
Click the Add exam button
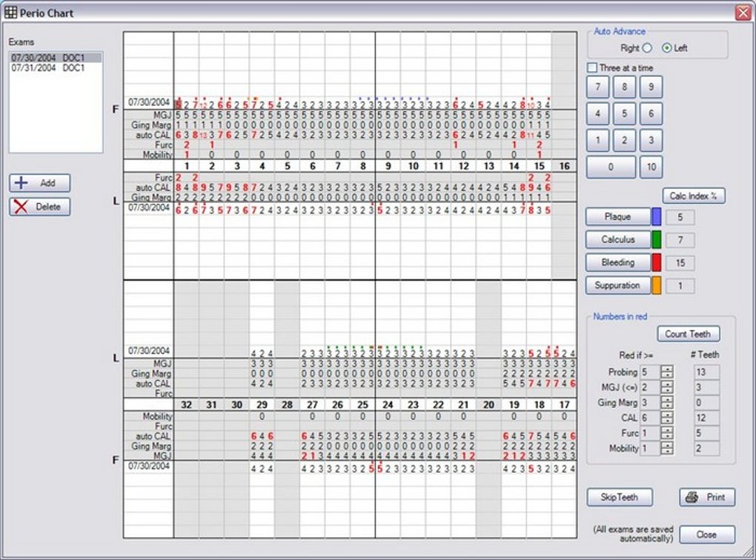(40, 183)
